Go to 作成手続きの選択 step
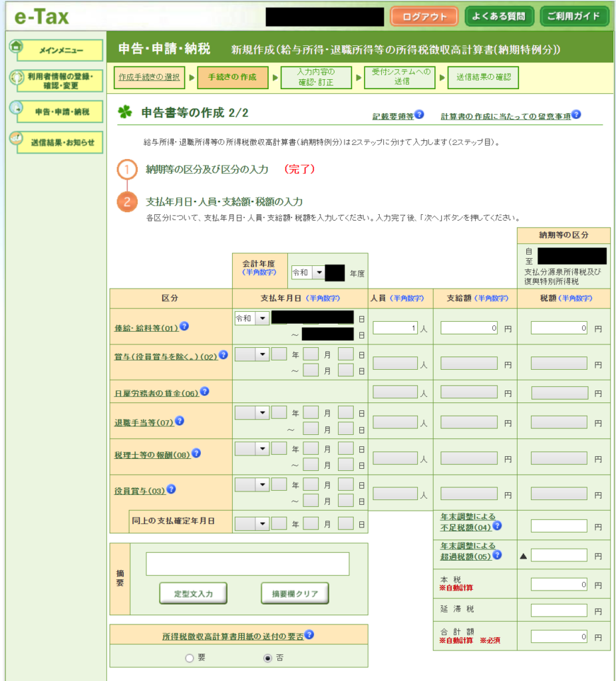 point(149,77)
